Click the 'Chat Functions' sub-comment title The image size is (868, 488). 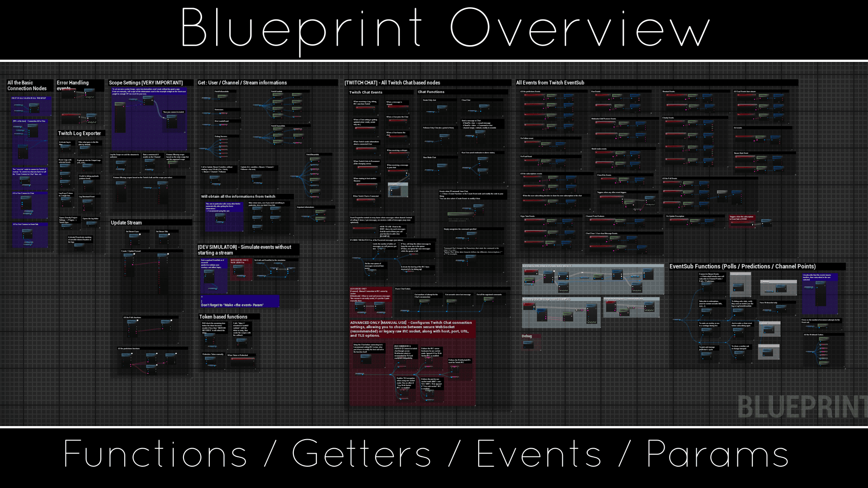[x=431, y=92]
